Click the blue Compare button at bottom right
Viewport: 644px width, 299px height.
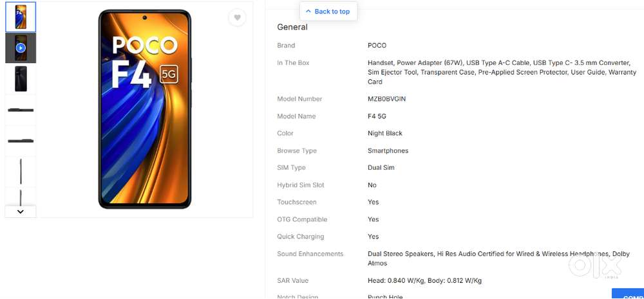628,294
